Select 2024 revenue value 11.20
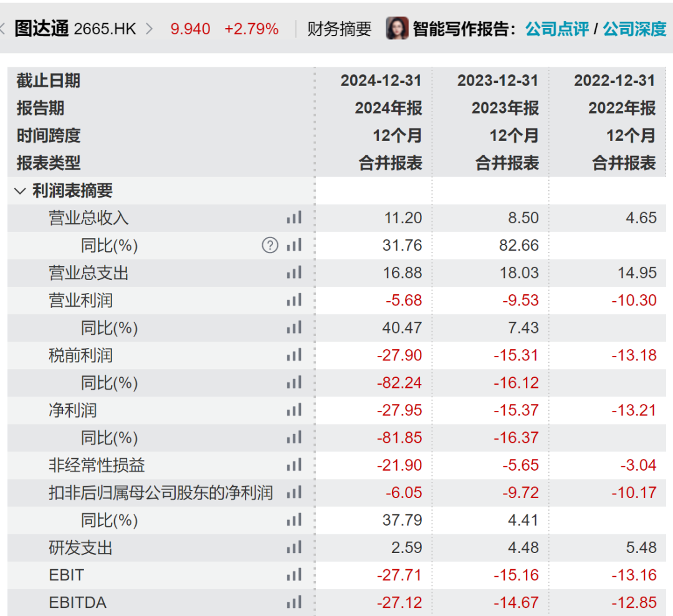This screenshot has width=673, height=616. click(x=403, y=218)
